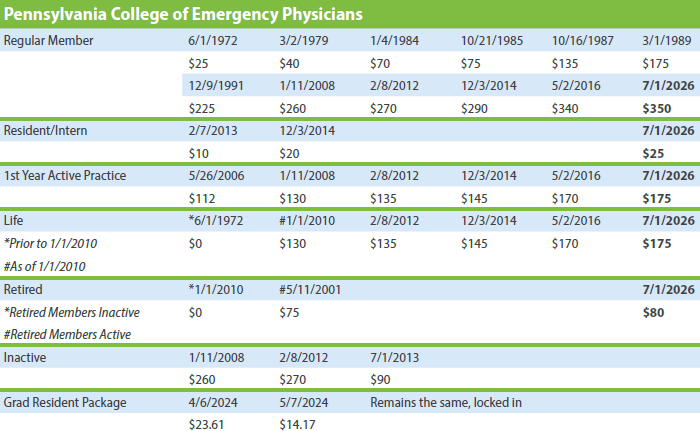The image size is (700, 431).
Task: Click the bold $25 Resident/Intern dues
Action: [653, 153]
